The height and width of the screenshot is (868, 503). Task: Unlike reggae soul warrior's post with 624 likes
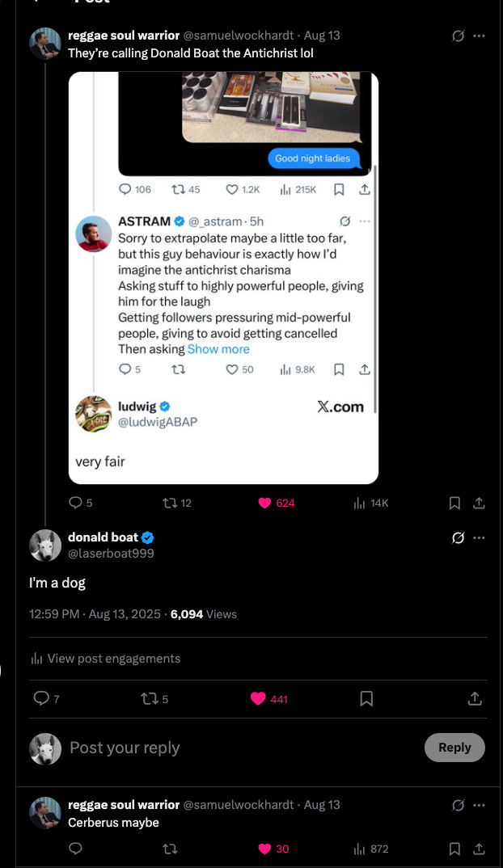pos(264,503)
